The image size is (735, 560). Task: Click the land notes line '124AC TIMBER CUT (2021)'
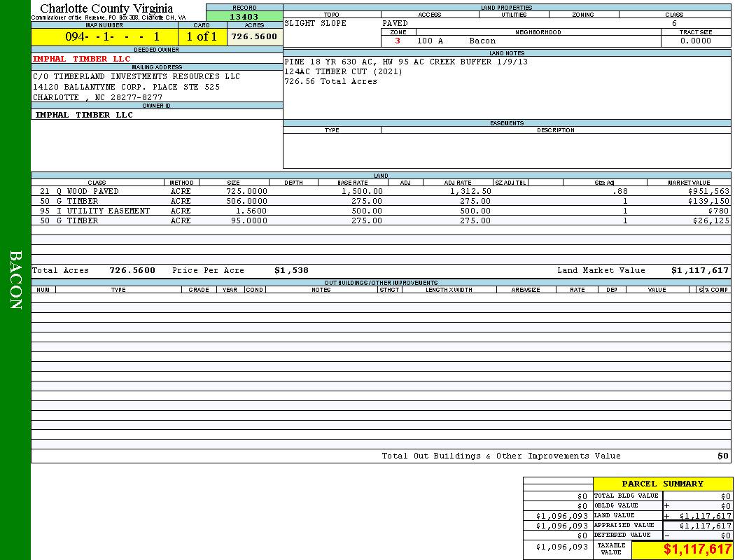click(x=343, y=71)
